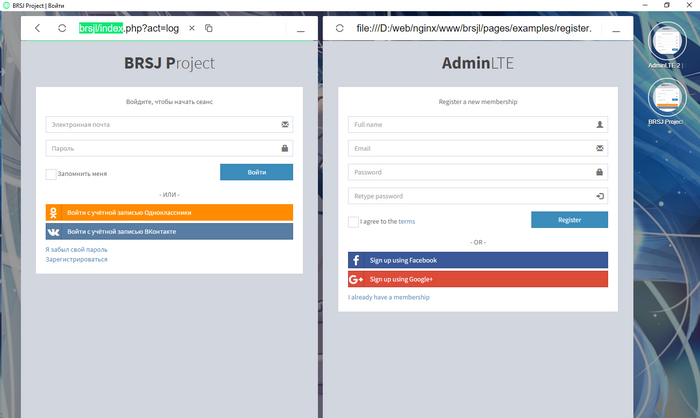Sign up using Facebook
Image resolution: width=700 pixels, height=418 pixels.
coord(478,260)
